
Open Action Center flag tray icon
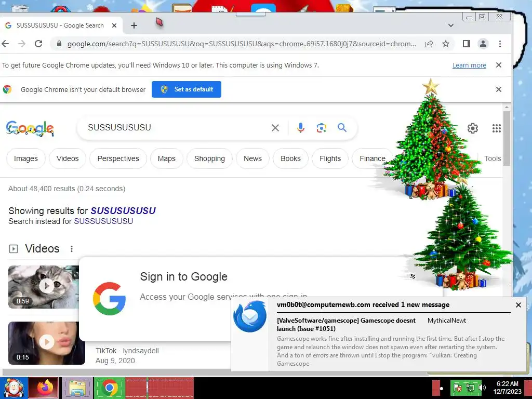click(x=458, y=388)
